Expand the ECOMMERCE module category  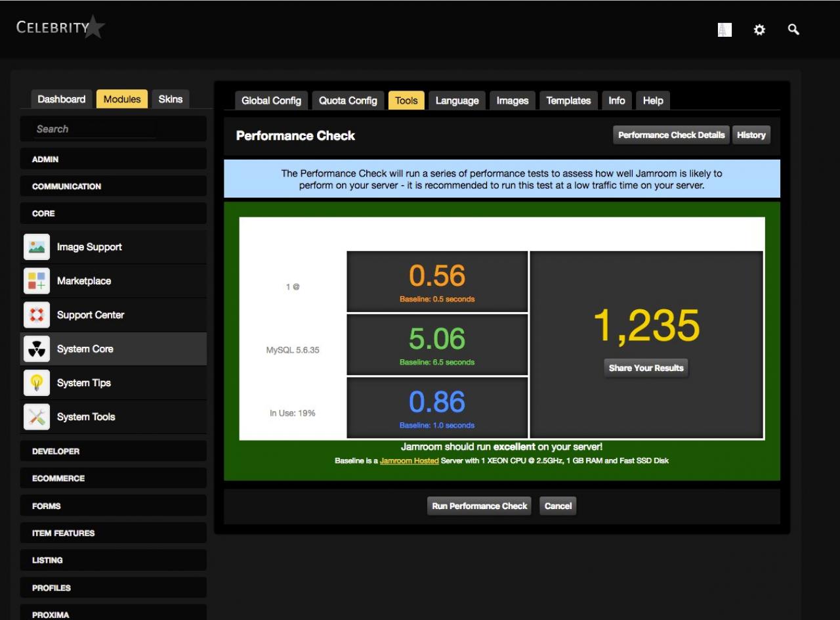[114, 478]
